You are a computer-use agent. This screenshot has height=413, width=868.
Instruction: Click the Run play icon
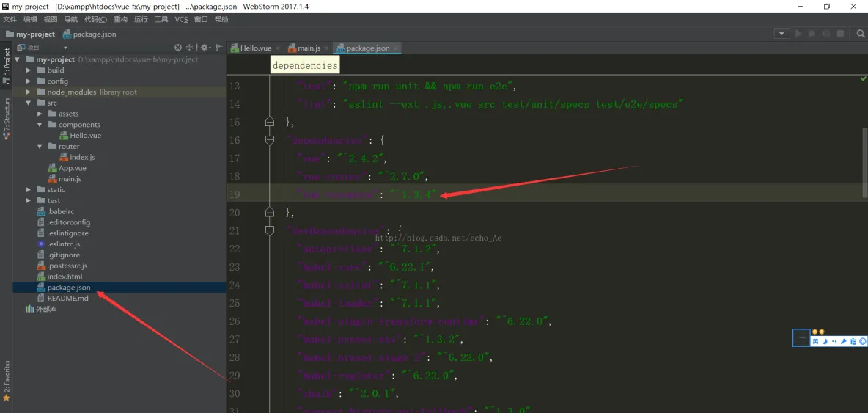coord(798,34)
